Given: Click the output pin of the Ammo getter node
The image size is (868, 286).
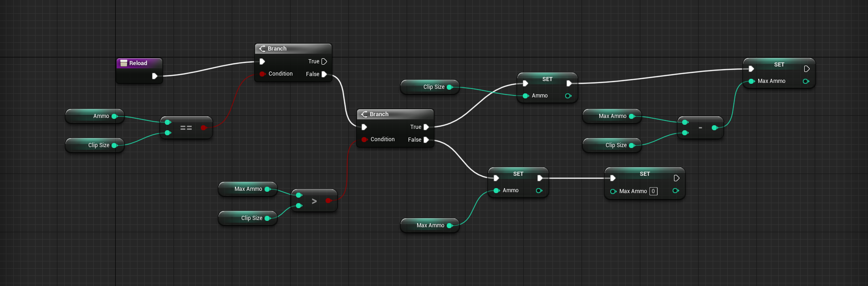Looking at the screenshot, I should tap(115, 116).
